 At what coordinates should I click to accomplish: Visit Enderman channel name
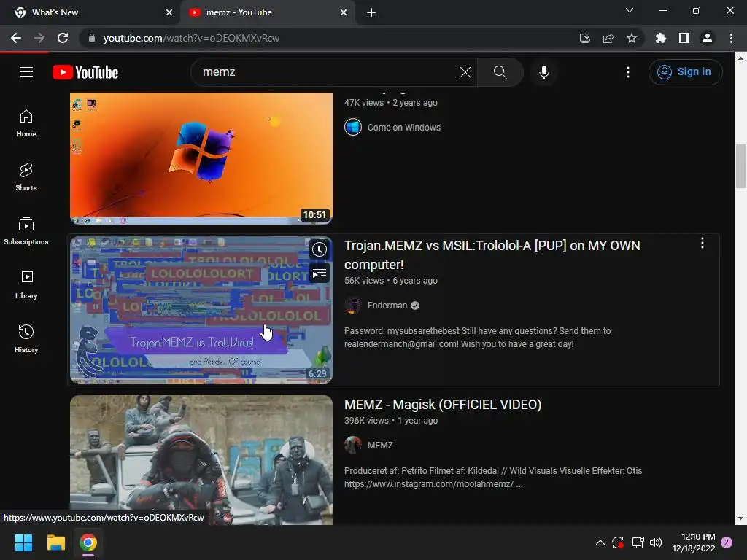click(387, 306)
